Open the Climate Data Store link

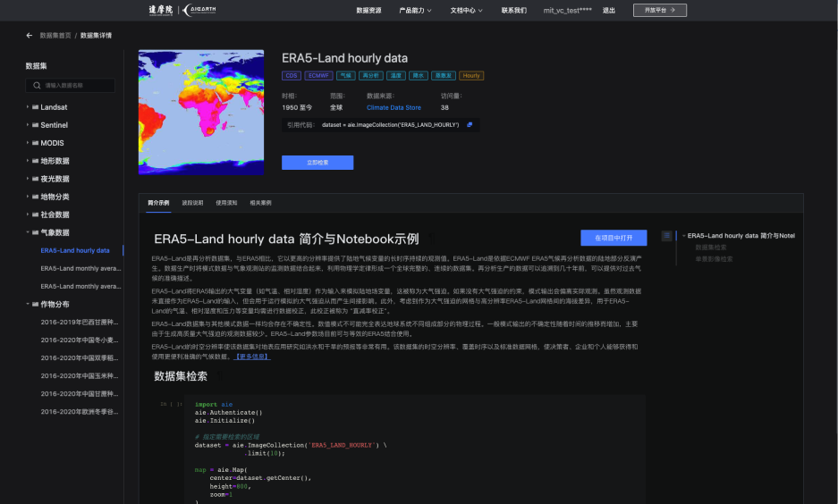click(394, 108)
